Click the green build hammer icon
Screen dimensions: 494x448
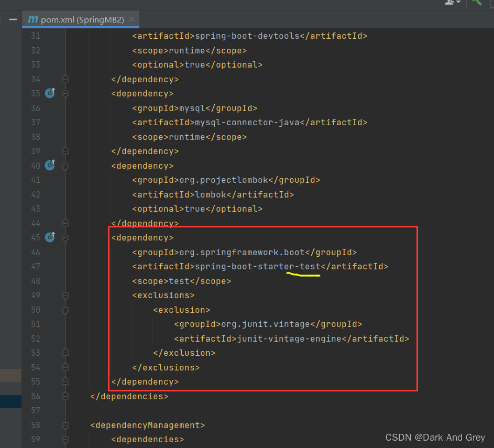pyautogui.click(x=477, y=2)
